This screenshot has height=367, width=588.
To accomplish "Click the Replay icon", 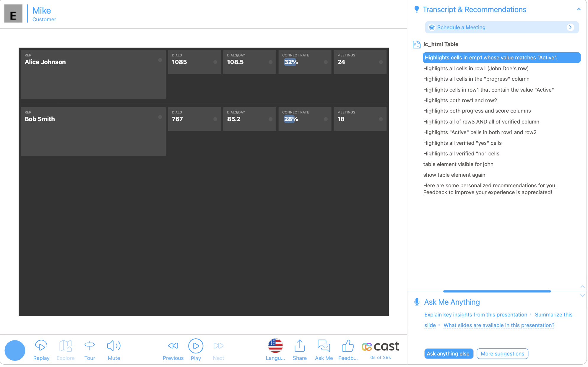I will pyautogui.click(x=41, y=346).
